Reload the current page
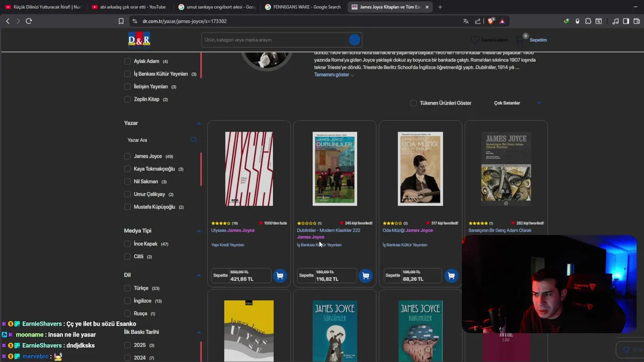The height and width of the screenshot is (362, 644). click(x=29, y=21)
